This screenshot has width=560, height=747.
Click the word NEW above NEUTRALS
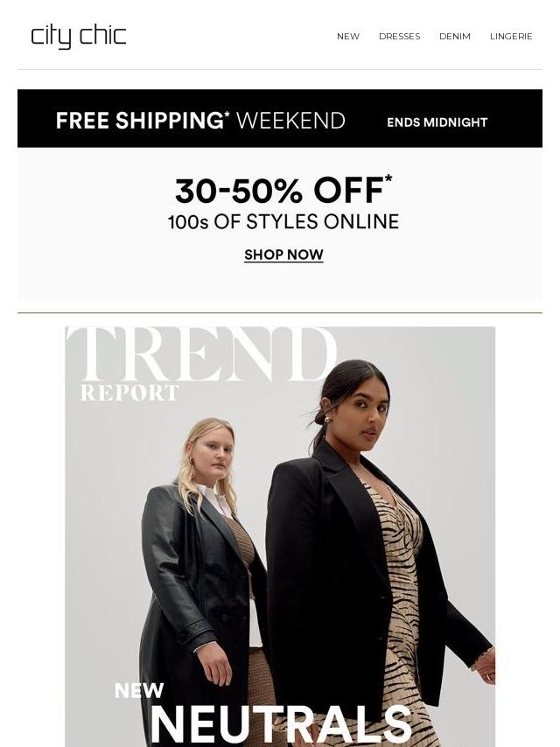[x=139, y=690]
